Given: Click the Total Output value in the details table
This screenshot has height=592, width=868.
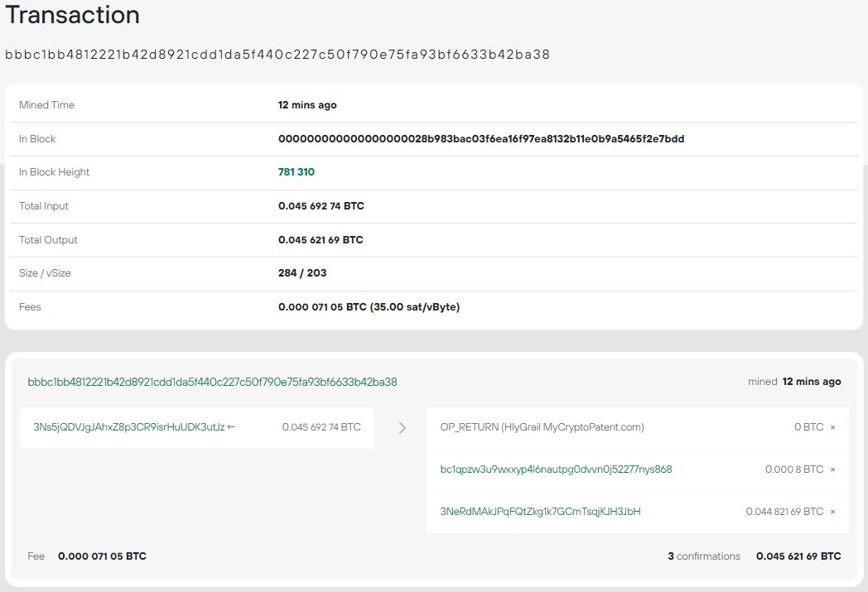Looking at the screenshot, I should click(321, 240).
